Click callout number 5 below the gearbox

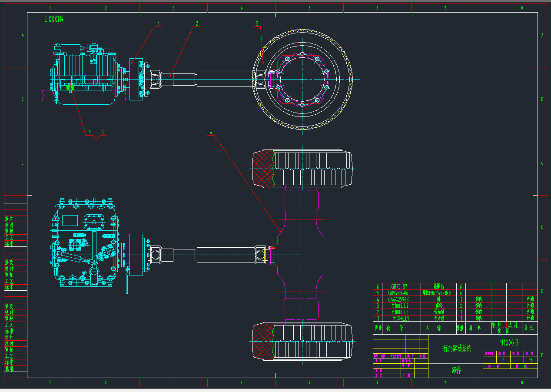click(90, 132)
